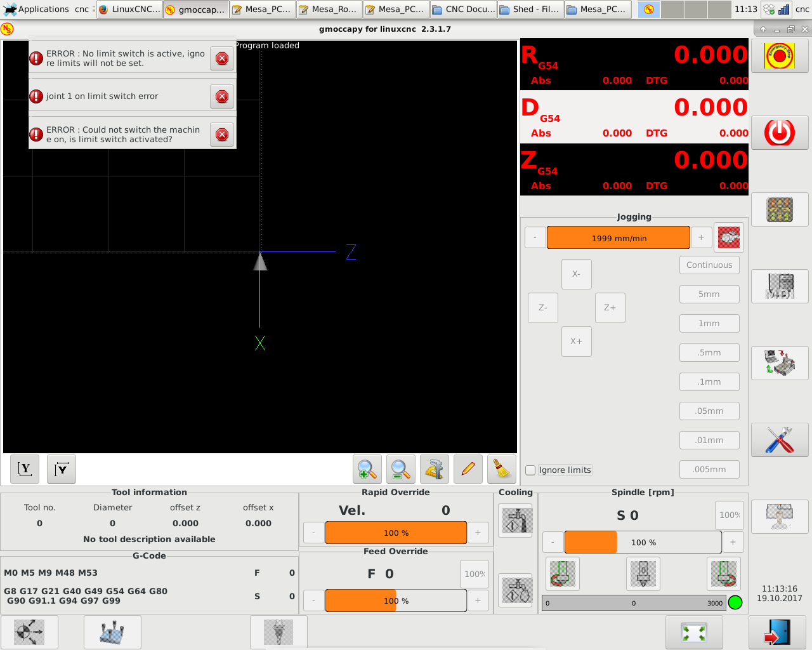Enable Ignore limits checkbox
Viewport: 812px width, 650px height.
tap(531, 470)
